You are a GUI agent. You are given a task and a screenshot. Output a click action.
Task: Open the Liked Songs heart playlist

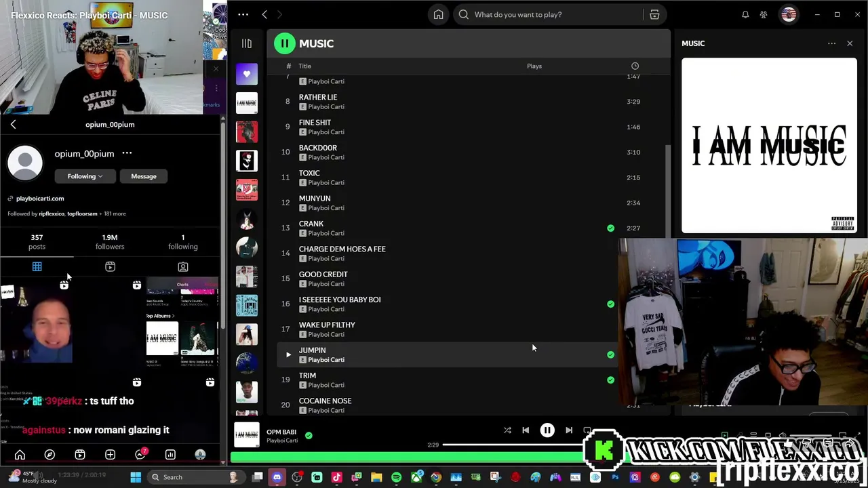[x=247, y=74]
